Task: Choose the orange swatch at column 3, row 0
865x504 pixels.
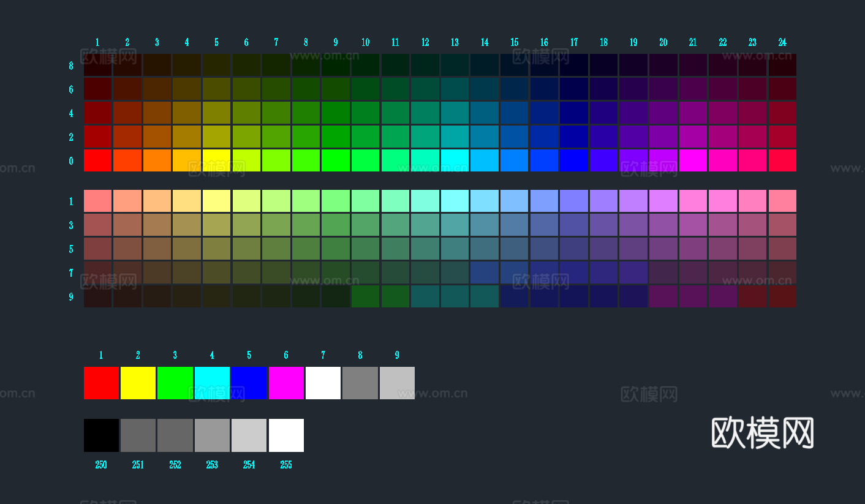Action: [157, 160]
